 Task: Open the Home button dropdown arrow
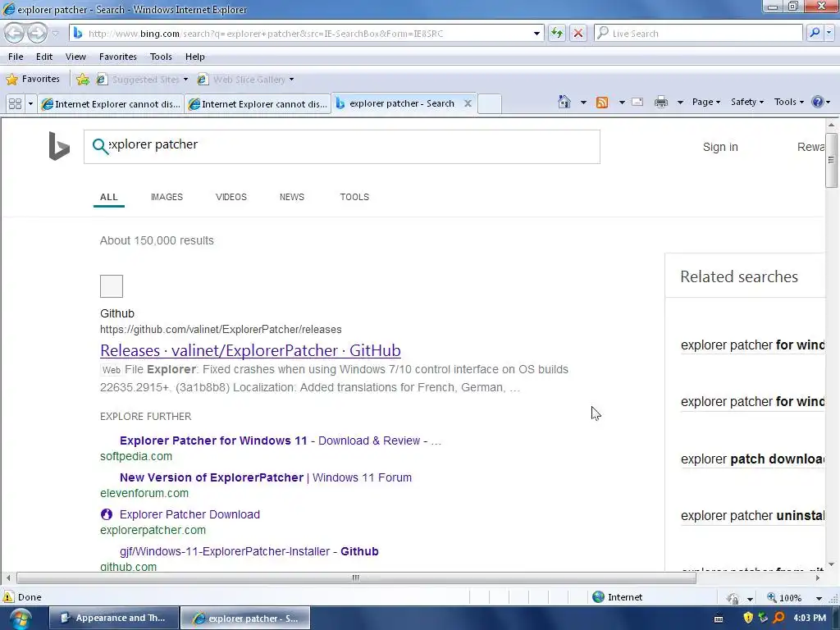click(x=583, y=102)
